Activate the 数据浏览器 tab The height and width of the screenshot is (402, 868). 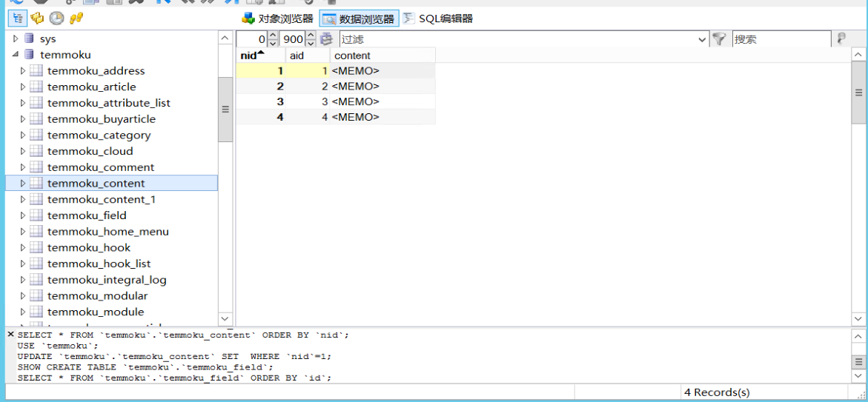click(359, 19)
